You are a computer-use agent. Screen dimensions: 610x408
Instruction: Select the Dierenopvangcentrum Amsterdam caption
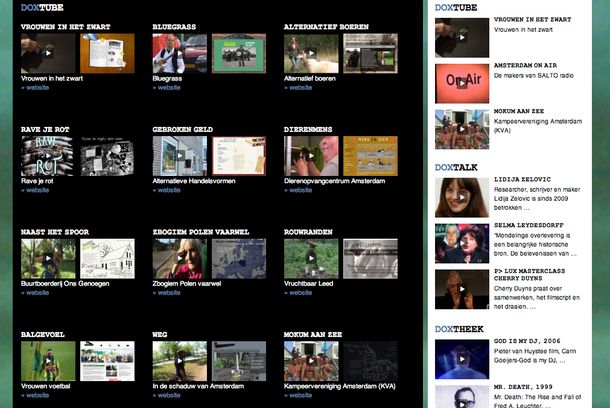(335, 181)
